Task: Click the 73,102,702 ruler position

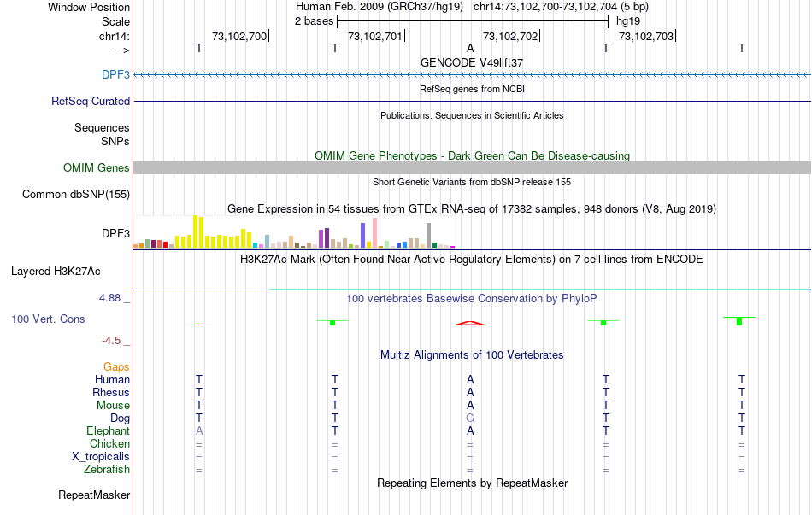Action: tap(510, 36)
